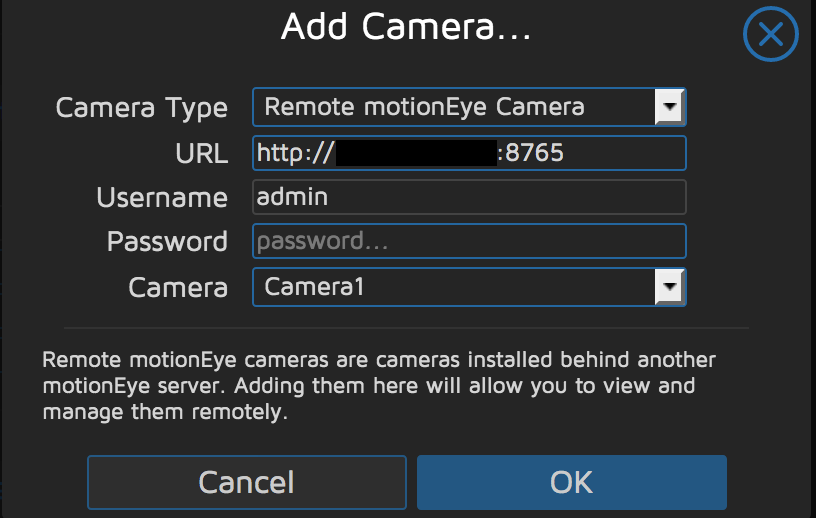Click the Camera Type label
Image resolution: width=816 pixels, height=518 pixels.
click(142, 108)
